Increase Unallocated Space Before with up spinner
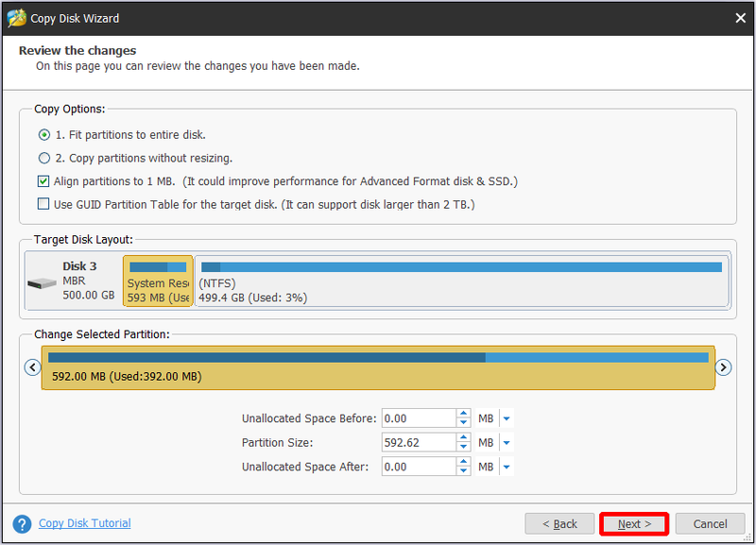The image size is (756, 545). pyautogui.click(x=463, y=414)
